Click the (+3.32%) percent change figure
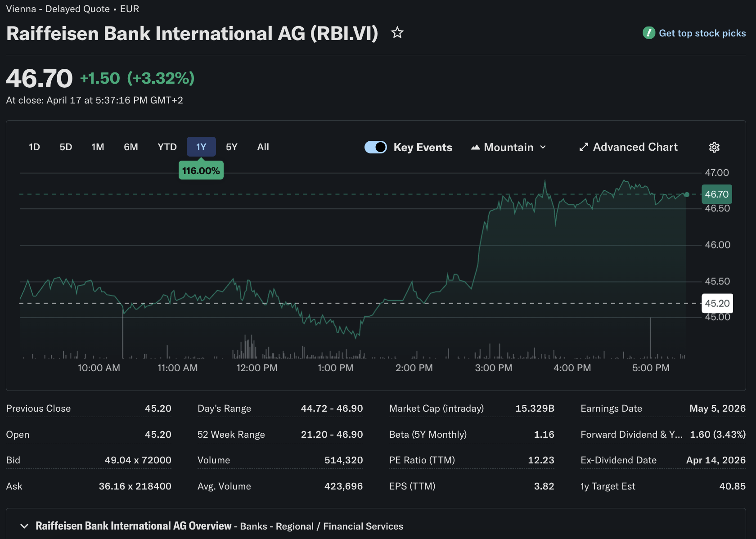Image resolution: width=756 pixels, height=539 pixels. [161, 78]
